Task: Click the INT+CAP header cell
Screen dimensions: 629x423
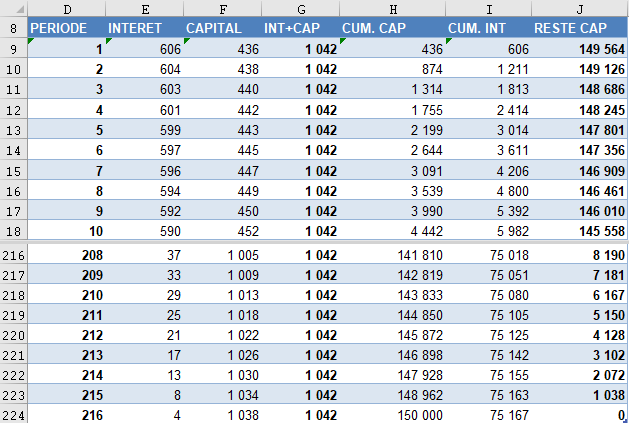Action: [300, 28]
